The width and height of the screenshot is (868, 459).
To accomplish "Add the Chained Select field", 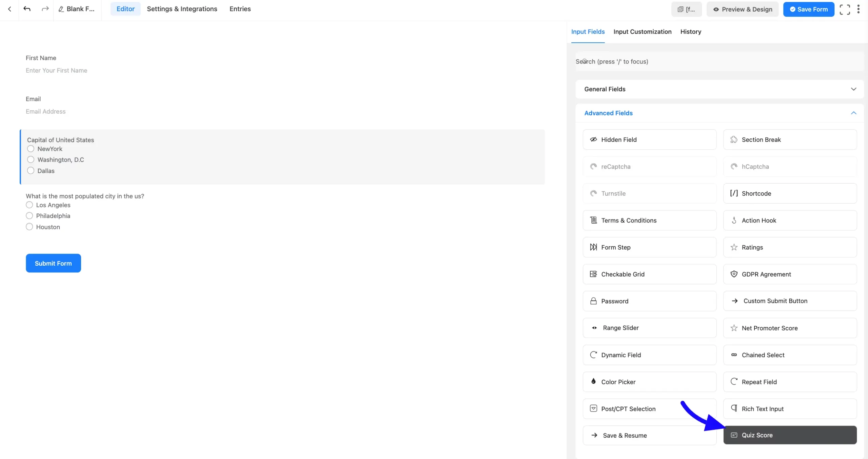I will [790, 355].
